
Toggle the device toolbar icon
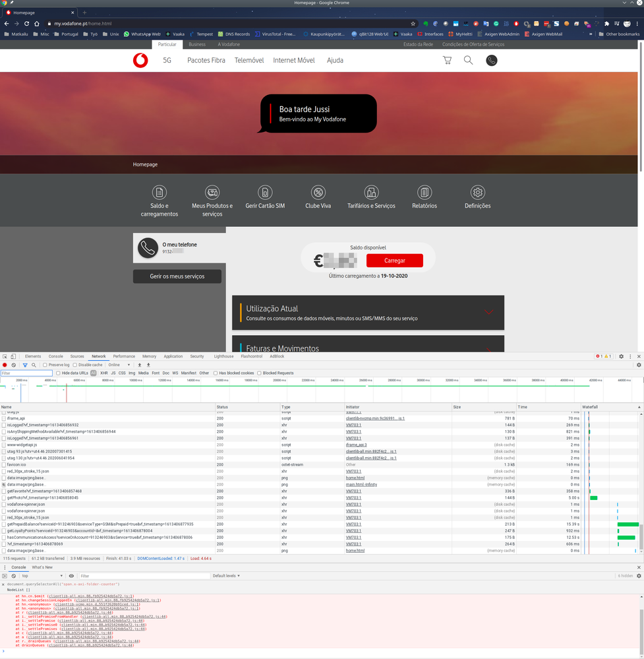pyautogui.click(x=13, y=356)
